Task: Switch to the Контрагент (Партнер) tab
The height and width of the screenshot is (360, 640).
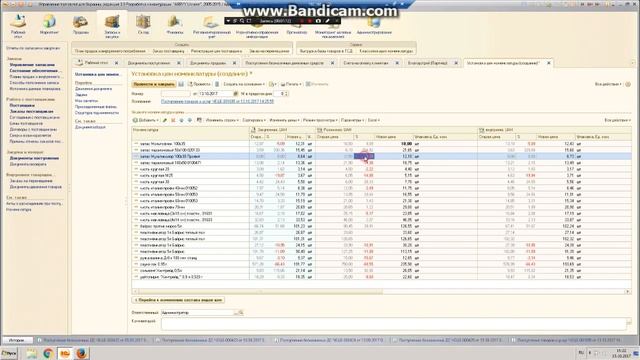Action: point(428,63)
